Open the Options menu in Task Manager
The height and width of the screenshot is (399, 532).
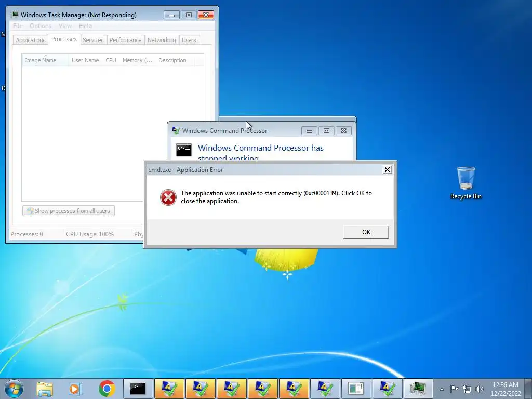[x=41, y=26]
